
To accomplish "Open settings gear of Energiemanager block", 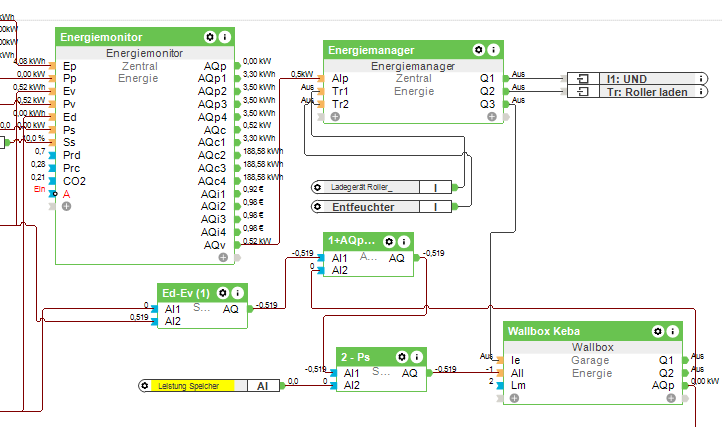I will (479, 50).
